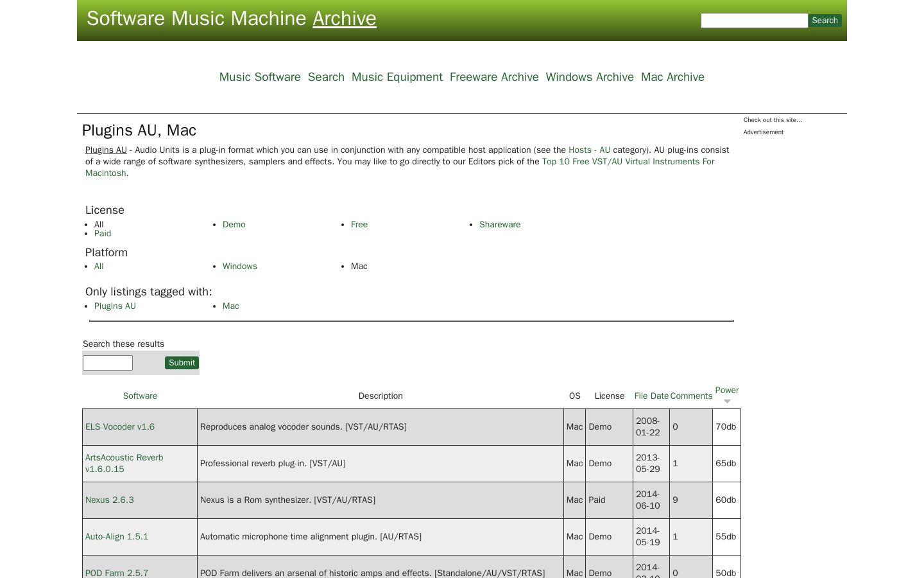Switch platform filter to Windows
924x578 pixels.
(x=240, y=267)
